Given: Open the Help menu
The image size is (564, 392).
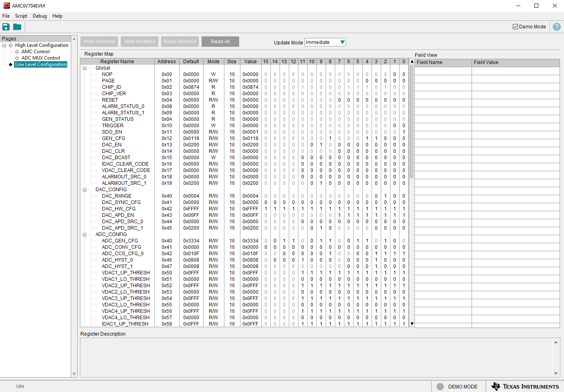Looking at the screenshot, I should [57, 16].
